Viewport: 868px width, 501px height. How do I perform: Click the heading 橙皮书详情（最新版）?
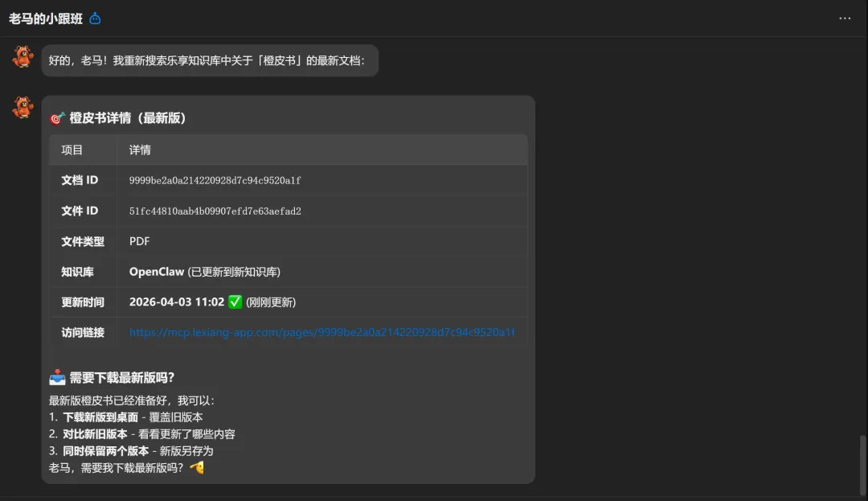pos(127,118)
